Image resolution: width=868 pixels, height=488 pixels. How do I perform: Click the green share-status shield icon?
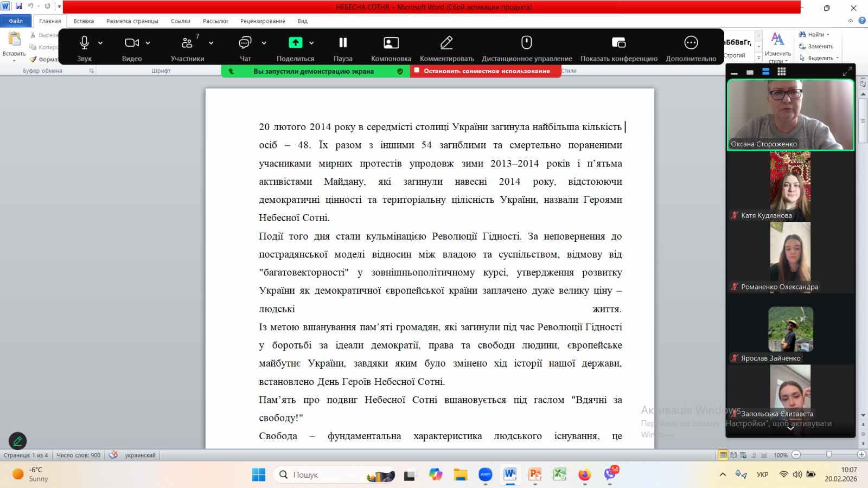click(x=400, y=71)
